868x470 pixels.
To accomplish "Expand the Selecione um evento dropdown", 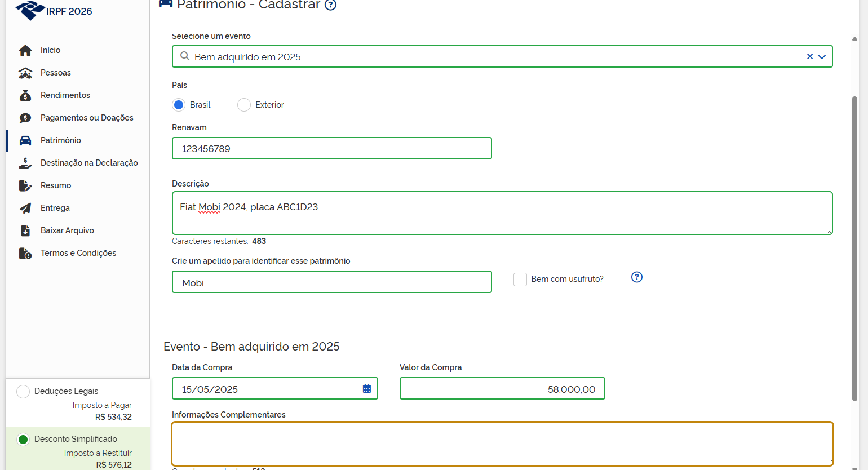I will (x=822, y=56).
